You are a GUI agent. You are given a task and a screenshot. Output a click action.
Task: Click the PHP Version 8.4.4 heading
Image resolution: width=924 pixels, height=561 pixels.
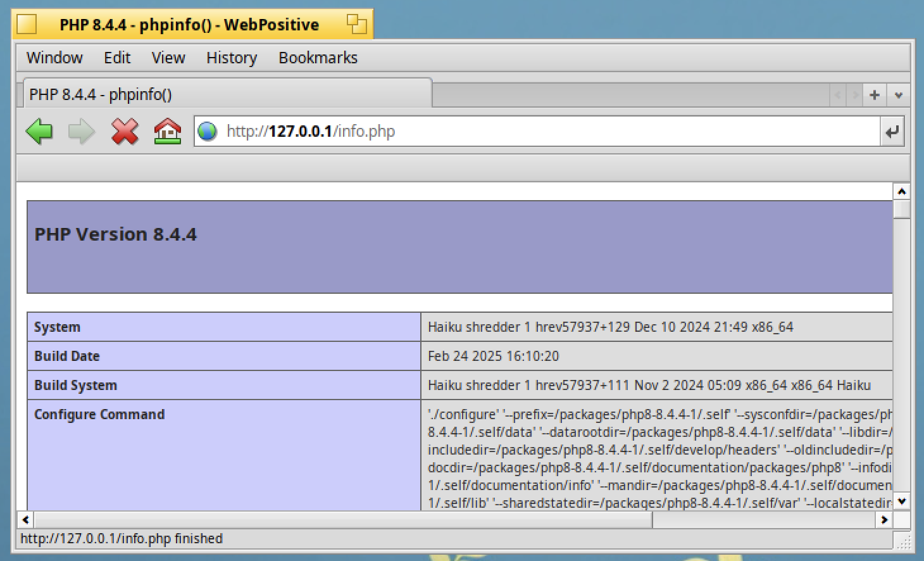(x=115, y=234)
